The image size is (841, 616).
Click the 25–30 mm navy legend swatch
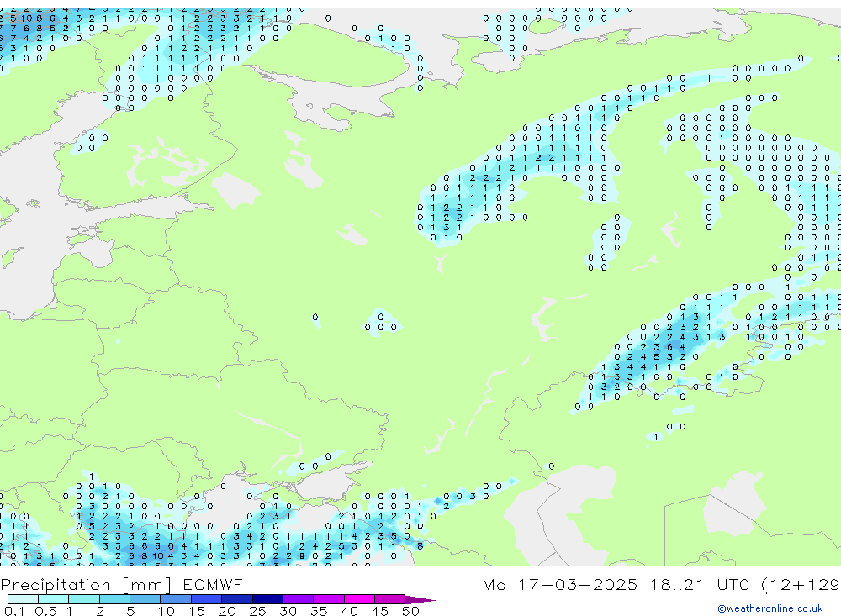coord(267,599)
